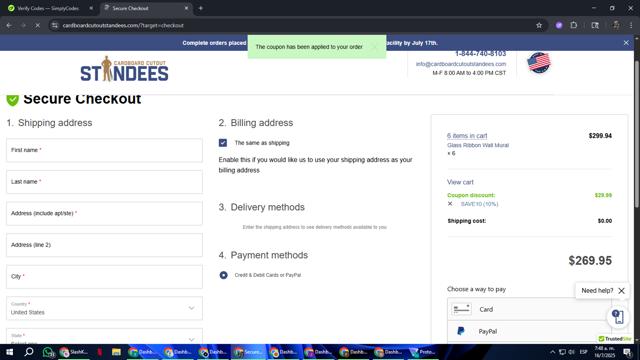This screenshot has width=640, height=360.
Task: Open the taskbar clock and date
Action: click(x=604, y=352)
